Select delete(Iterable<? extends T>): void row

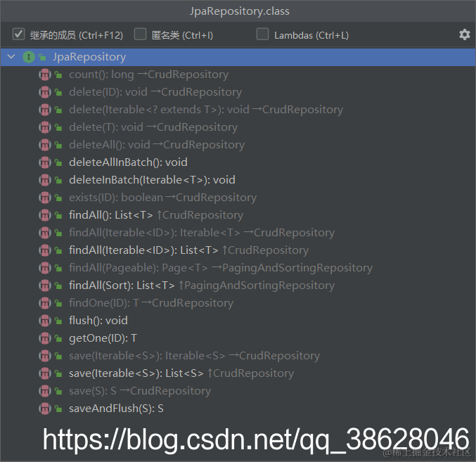(238, 110)
